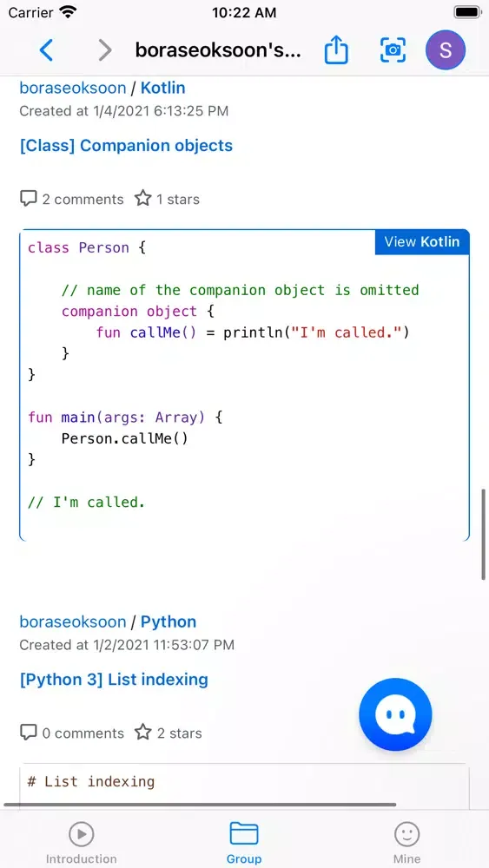This screenshot has height=868, width=489.
Task: Click the companion object omitted comment line
Action: coord(241,290)
